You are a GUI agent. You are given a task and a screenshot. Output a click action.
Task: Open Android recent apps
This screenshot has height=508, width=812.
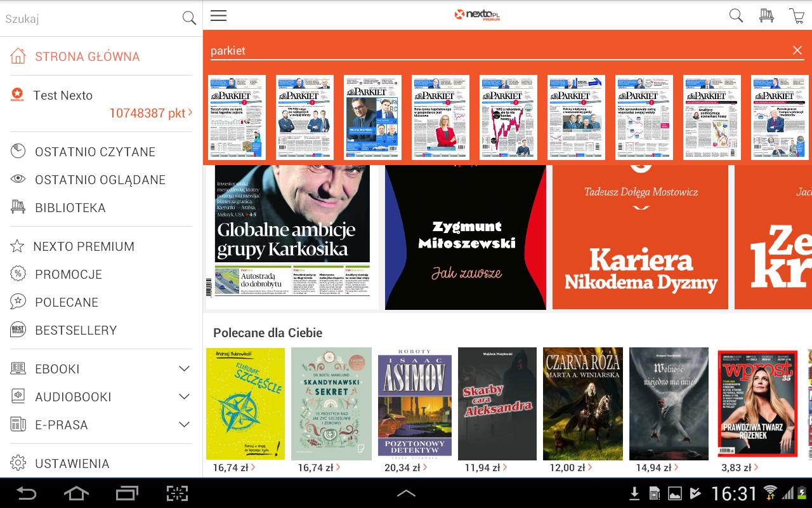click(x=127, y=493)
